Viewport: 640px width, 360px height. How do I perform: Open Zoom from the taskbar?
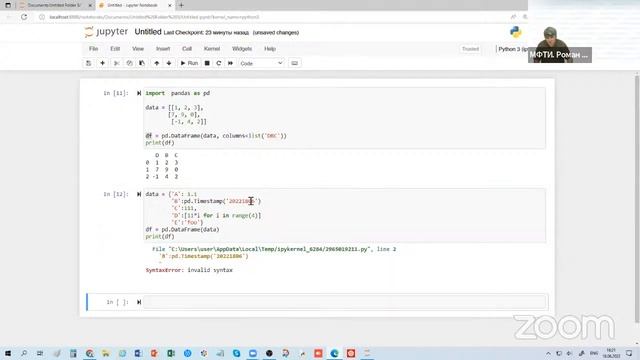tap(253, 353)
